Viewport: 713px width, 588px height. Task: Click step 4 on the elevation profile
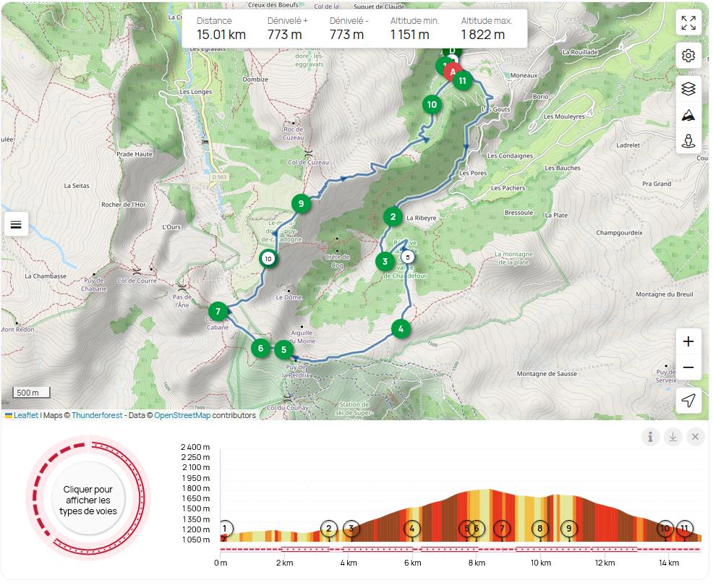coord(412,529)
